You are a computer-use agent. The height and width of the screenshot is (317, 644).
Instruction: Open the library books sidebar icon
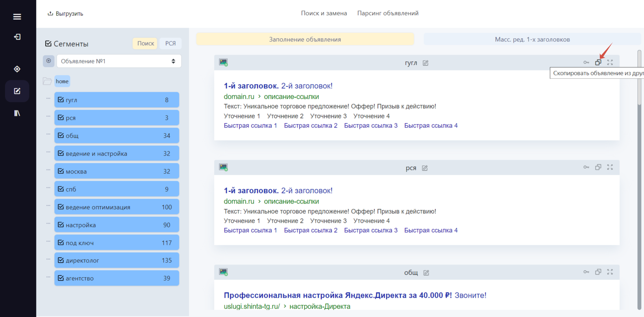pyautogui.click(x=17, y=113)
